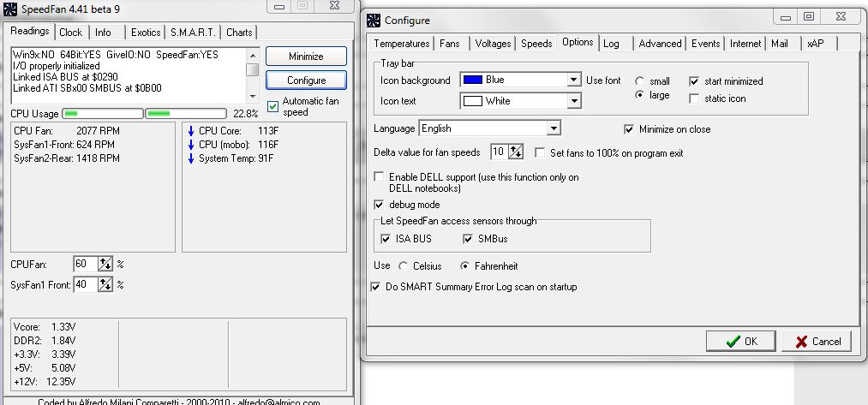
Task: Toggle Automatic fan speed checkbox
Action: click(x=273, y=106)
